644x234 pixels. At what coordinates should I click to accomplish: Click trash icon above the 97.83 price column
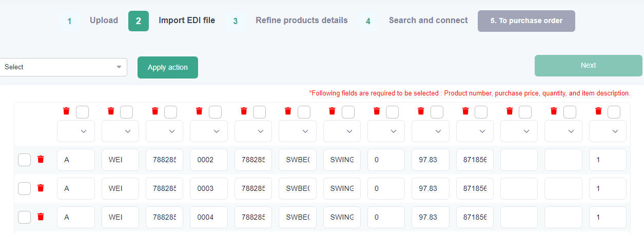[x=421, y=111]
